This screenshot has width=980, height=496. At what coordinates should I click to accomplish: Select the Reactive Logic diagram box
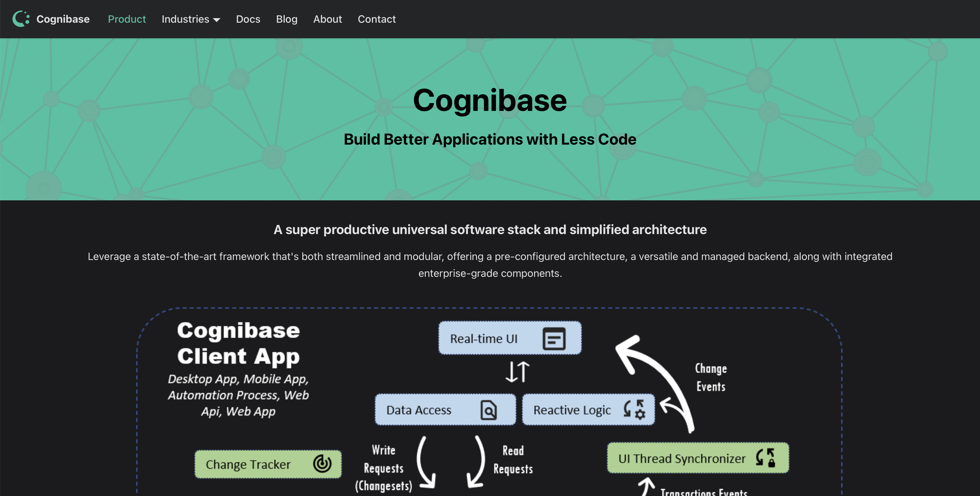[x=588, y=410]
